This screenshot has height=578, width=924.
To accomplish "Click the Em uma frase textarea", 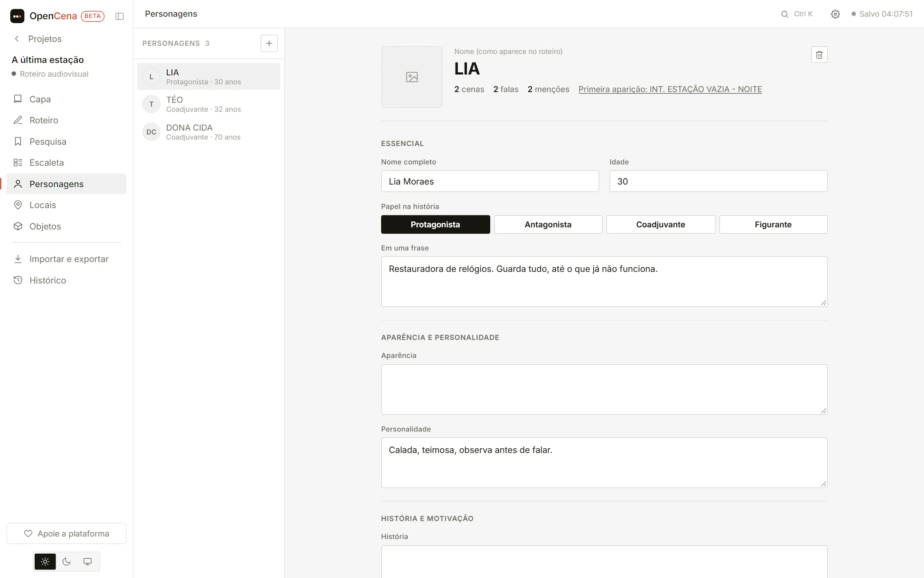I will tap(604, 282).
